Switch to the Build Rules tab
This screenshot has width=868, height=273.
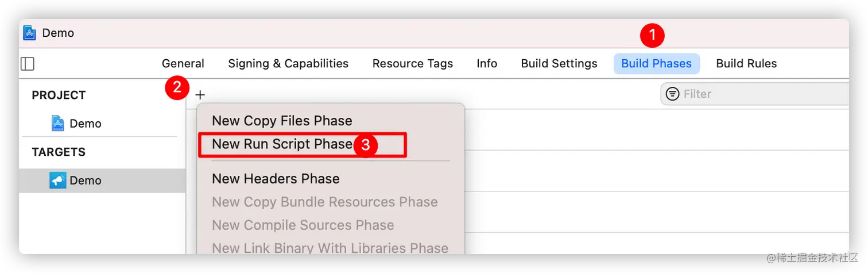click(746, 64)
